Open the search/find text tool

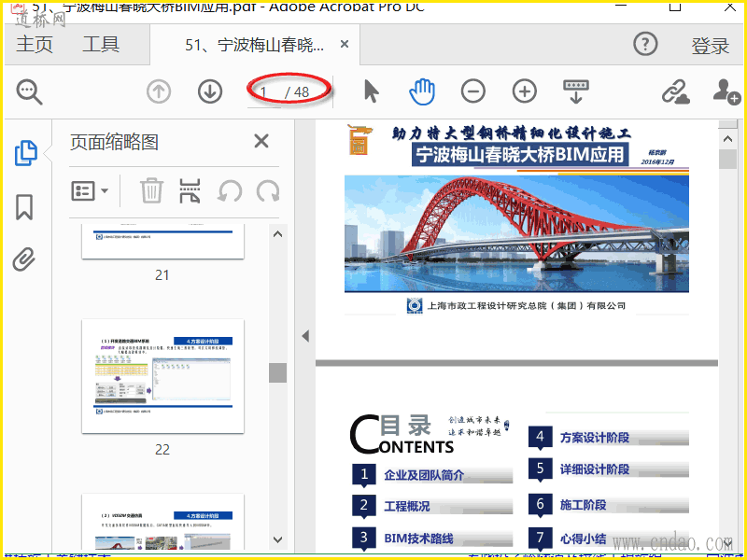pos(30,91)
